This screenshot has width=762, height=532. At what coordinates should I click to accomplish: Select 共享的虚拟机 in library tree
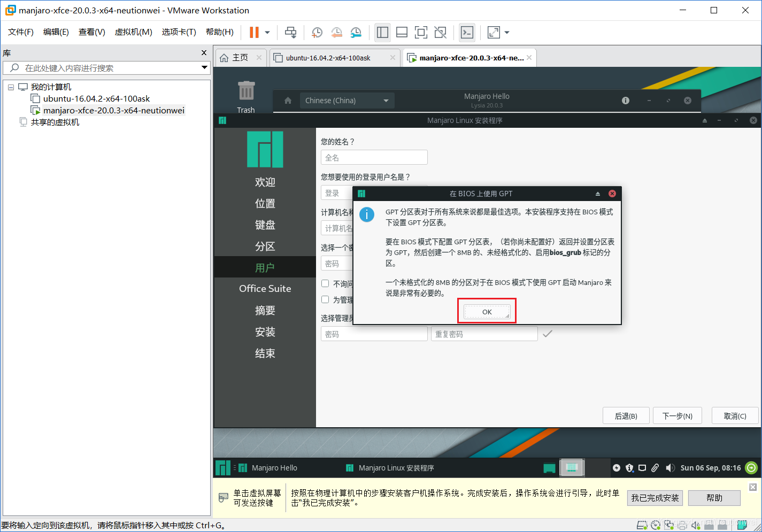55,122
